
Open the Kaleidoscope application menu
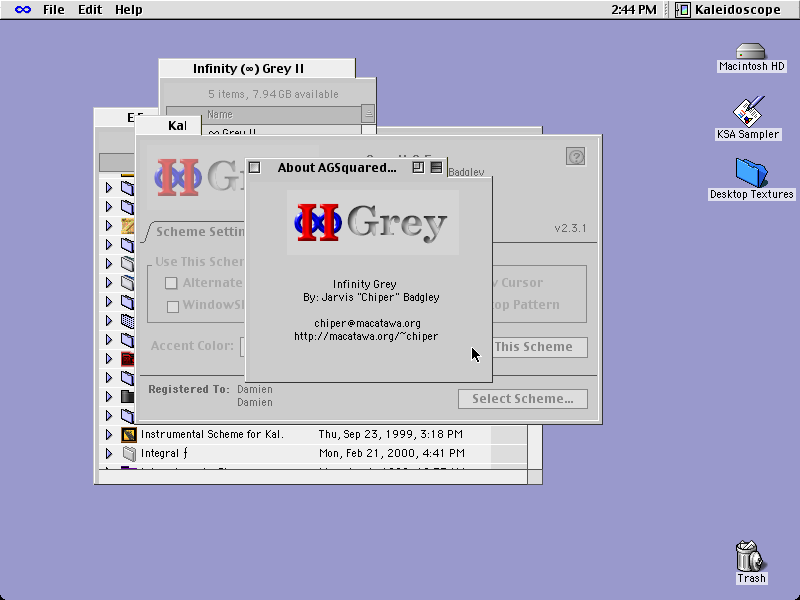click(x=729, y=10)
